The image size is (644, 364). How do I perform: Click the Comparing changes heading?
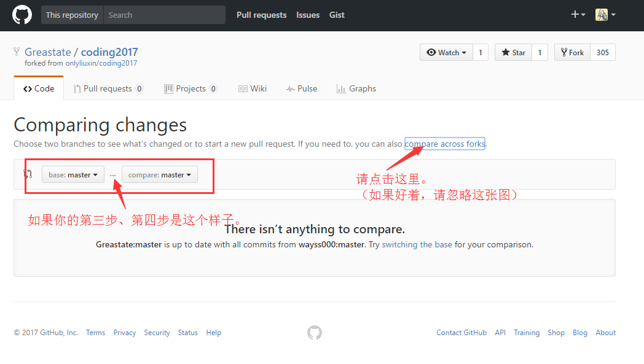click(x=100, y=125)
